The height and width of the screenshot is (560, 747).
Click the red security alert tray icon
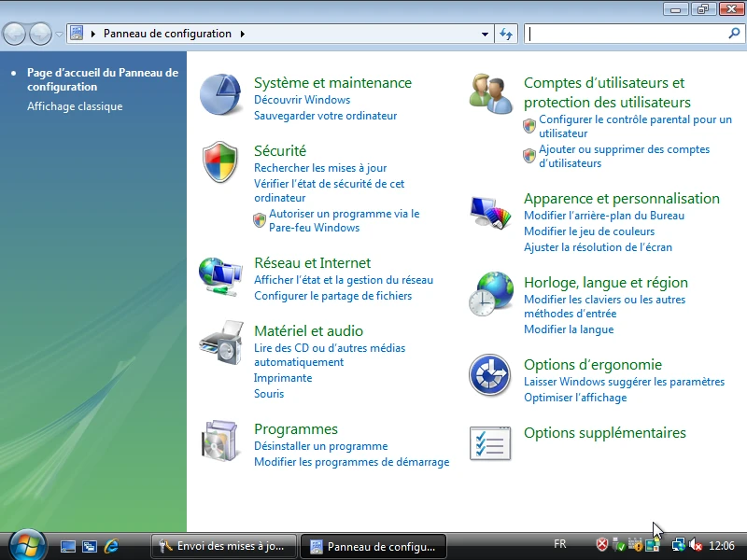pos(602,544)
